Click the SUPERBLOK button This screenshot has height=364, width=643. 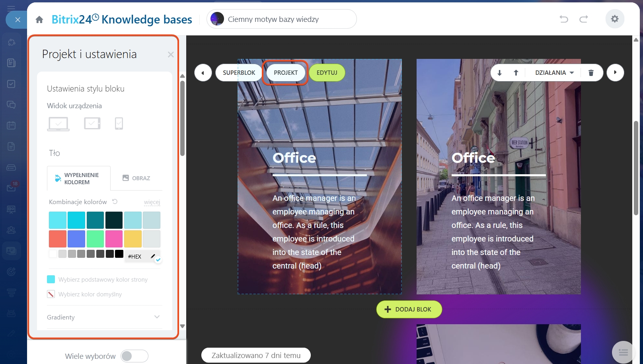tap(239, 73)
